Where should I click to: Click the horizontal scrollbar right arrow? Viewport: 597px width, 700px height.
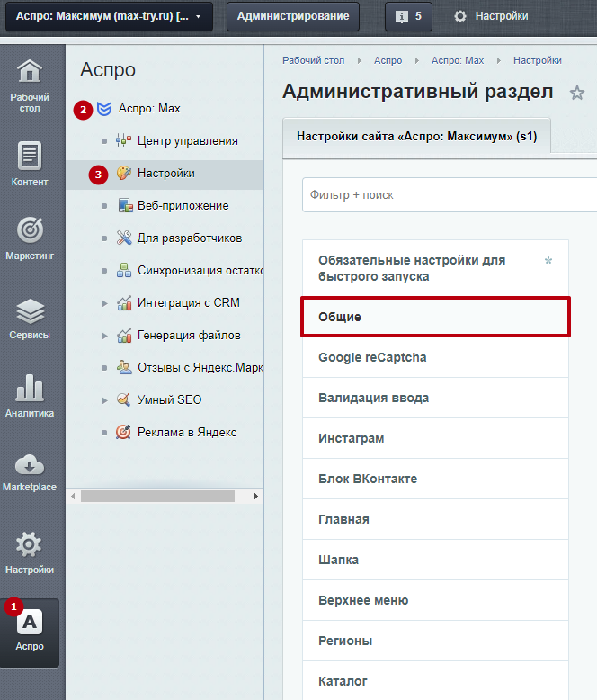[x=255, y=496]
